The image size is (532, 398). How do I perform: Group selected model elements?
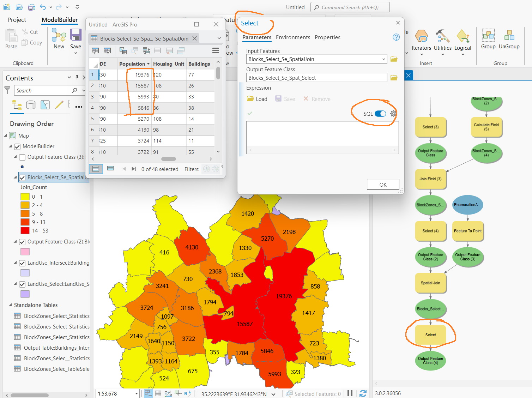488,39
